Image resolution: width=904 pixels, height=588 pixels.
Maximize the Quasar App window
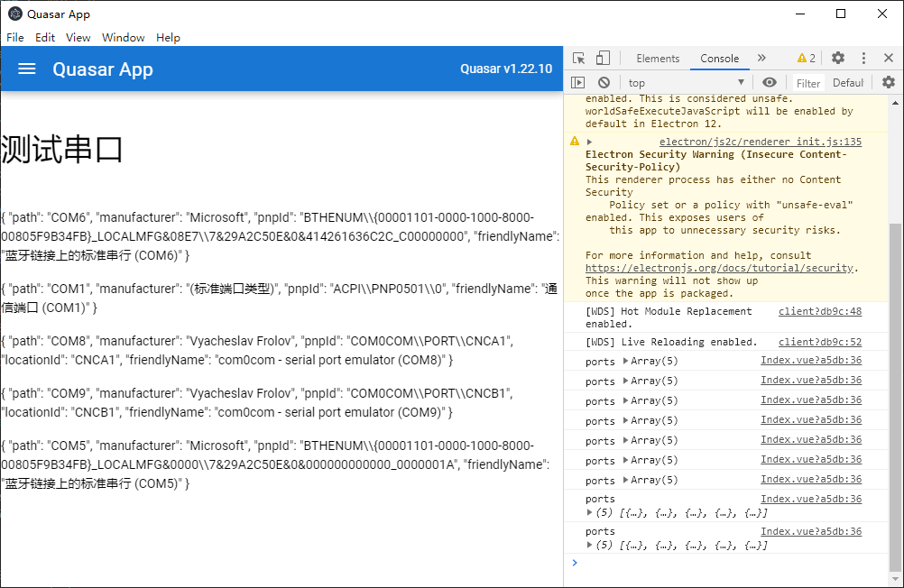[x=841, y=14]
